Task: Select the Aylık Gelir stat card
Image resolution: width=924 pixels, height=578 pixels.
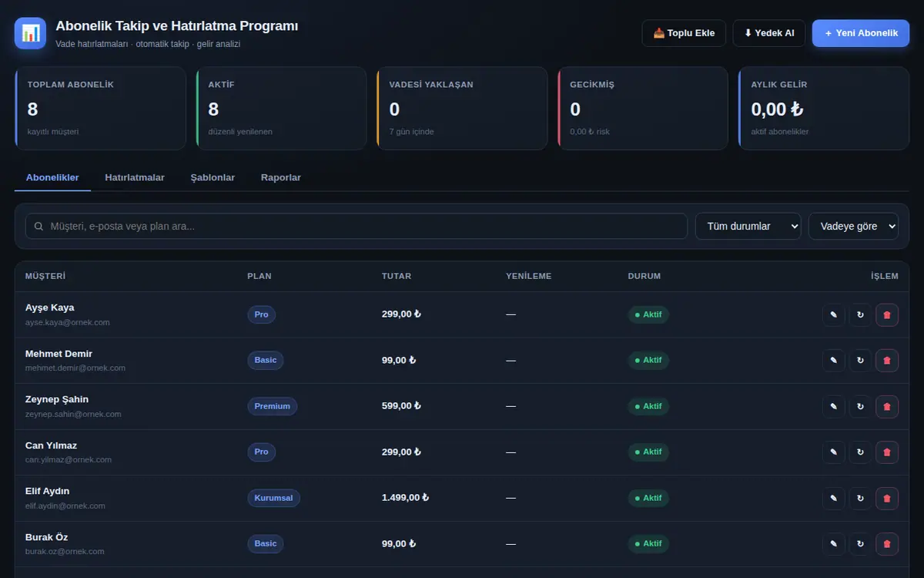Action: coord(824,108)
